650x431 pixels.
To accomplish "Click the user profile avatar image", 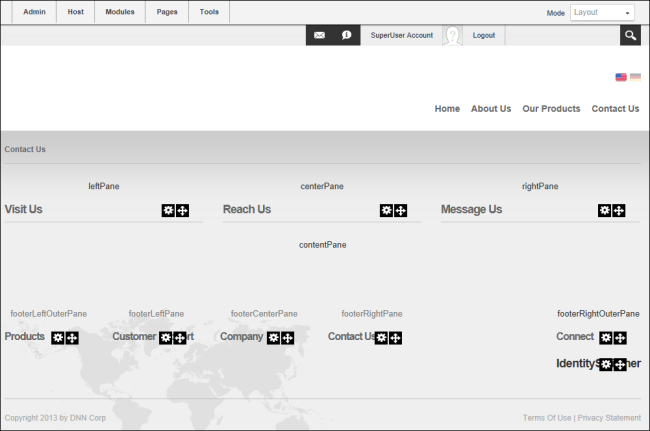I will [452, 35].
